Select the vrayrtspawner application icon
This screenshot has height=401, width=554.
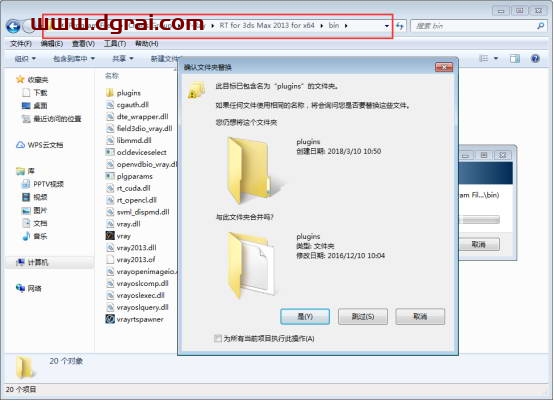click(x=110, y=319)
